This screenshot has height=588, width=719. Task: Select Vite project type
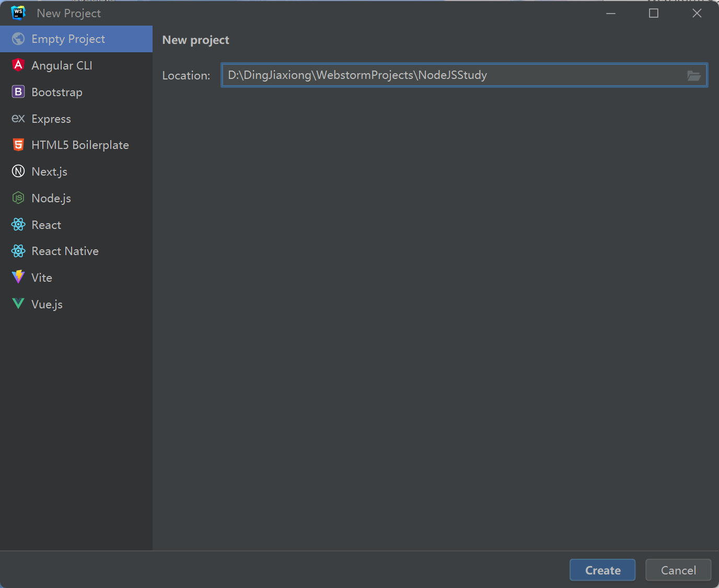pyautogui.click(x=42, y=278)
